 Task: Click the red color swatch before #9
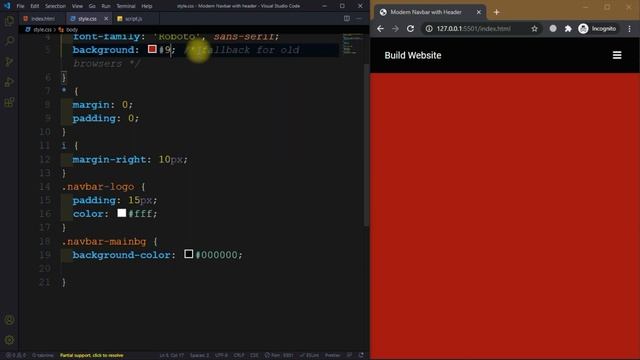point(152,49)
